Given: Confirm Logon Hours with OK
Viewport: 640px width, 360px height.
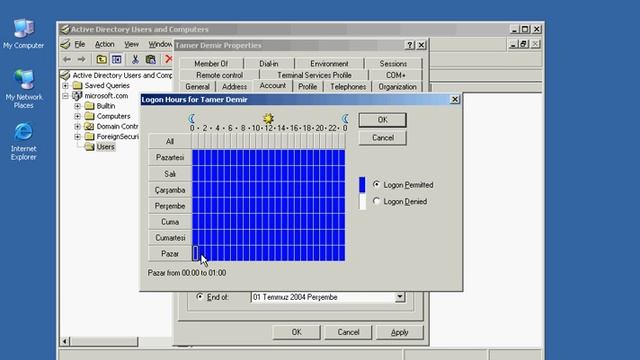Looking at the screenshot, I should pyautogui.click(x=382, y=120).
